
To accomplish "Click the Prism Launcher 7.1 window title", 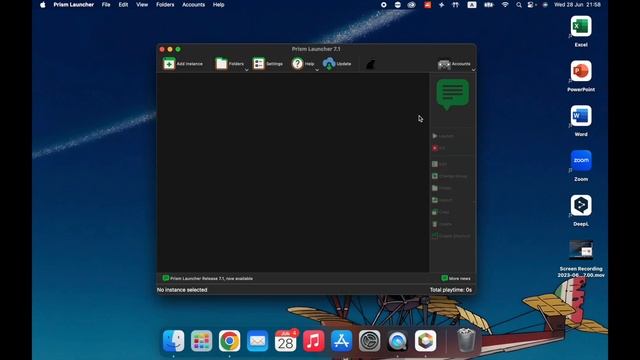I will (316, 49).
